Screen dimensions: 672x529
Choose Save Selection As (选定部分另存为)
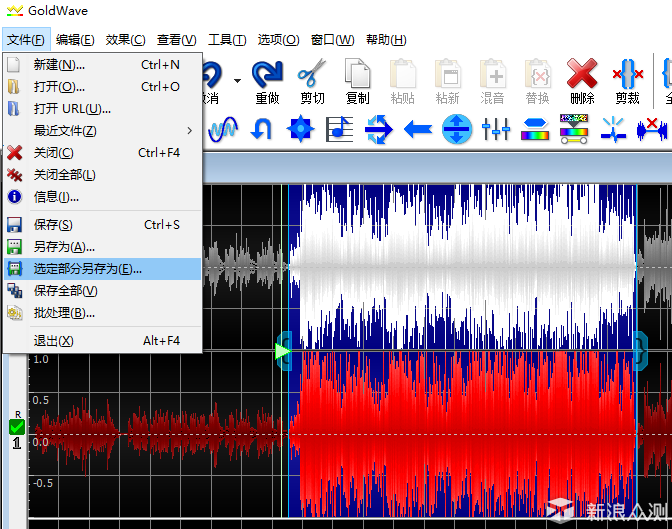(102, 269)
